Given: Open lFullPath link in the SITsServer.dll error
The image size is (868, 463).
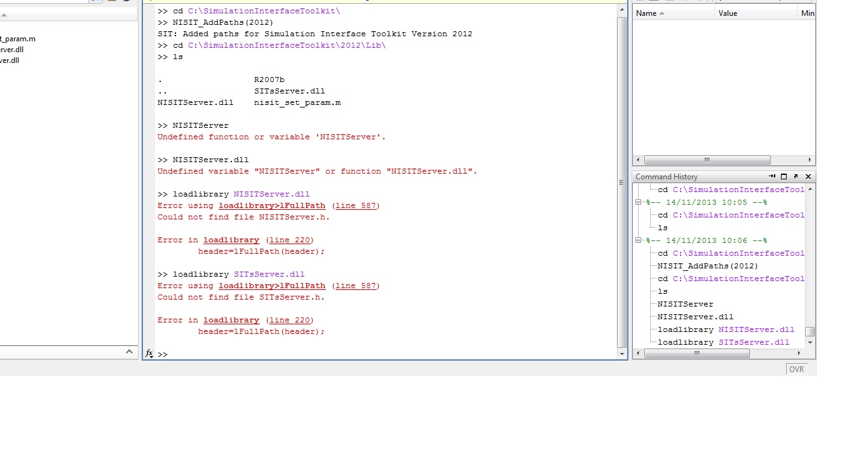Looking at the screenshot, I should coord(272,286).
